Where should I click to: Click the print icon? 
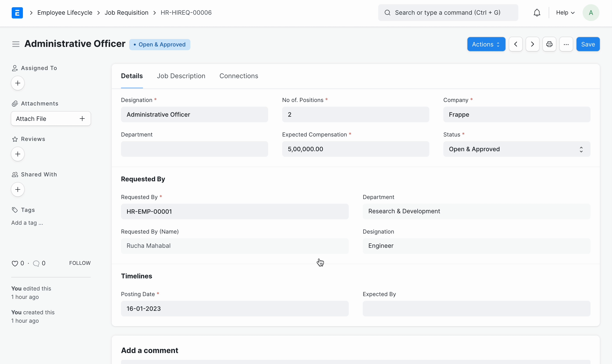tap(549, 44)
